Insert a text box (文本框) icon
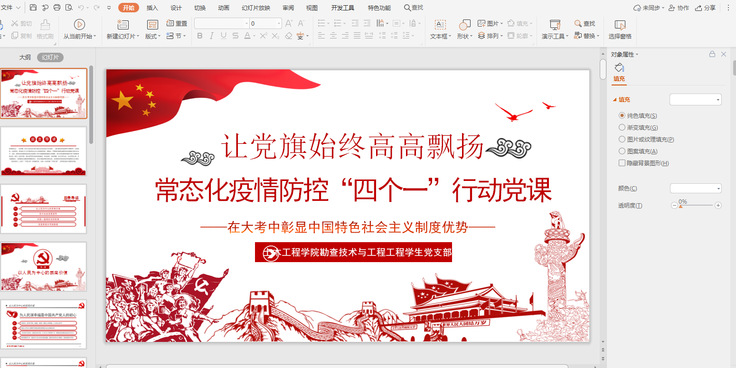This screenshot has width=736, height=368. (440, 25)
